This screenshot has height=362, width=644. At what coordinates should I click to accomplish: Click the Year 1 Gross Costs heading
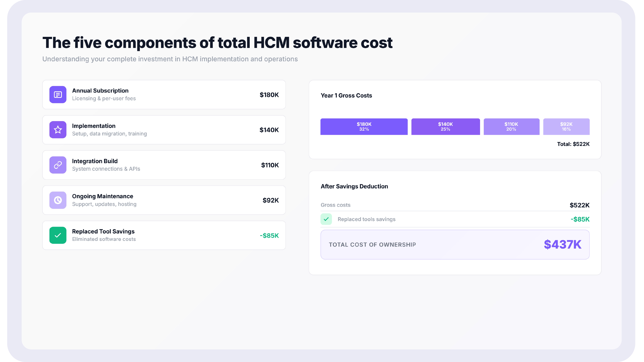(346, 95)
